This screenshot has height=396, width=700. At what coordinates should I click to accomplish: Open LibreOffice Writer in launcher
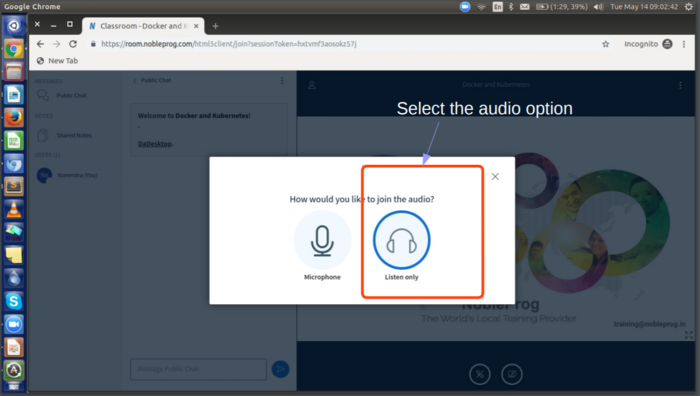click(x=14, y=95)
